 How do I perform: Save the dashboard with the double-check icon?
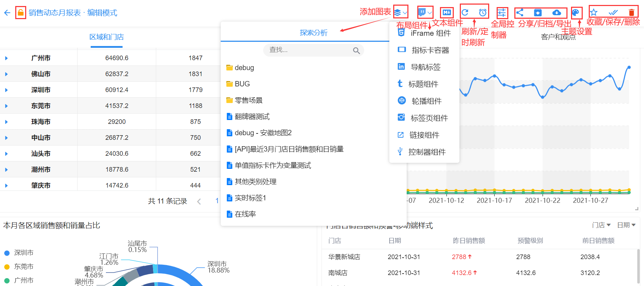pyautogui.click(x=613, y=13)
